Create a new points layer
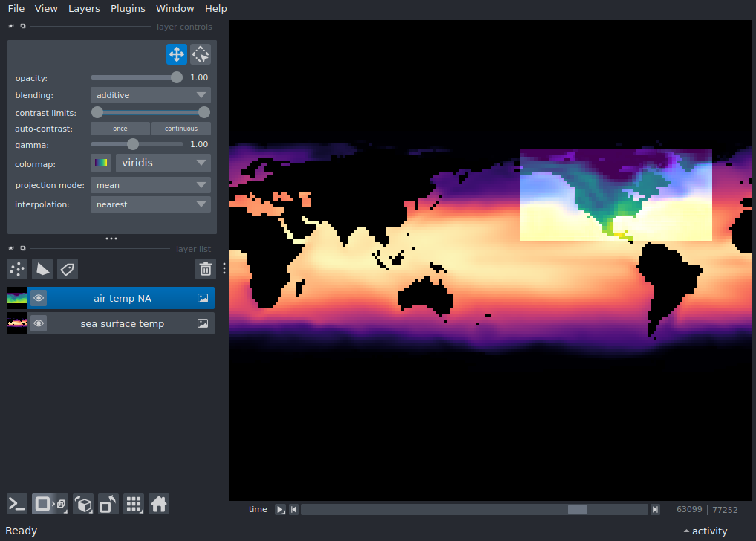Viewport: 756px width, 541px height. tap(17, 269)
